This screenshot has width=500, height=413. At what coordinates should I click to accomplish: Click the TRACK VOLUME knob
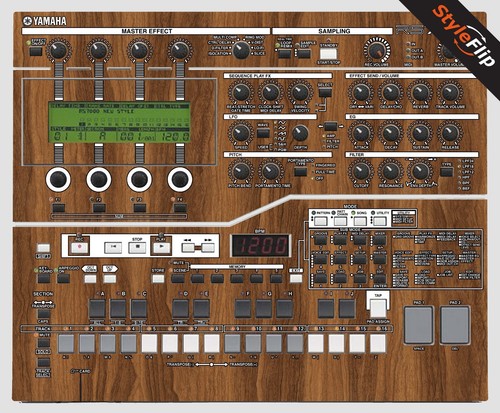(x=450, y=92)
